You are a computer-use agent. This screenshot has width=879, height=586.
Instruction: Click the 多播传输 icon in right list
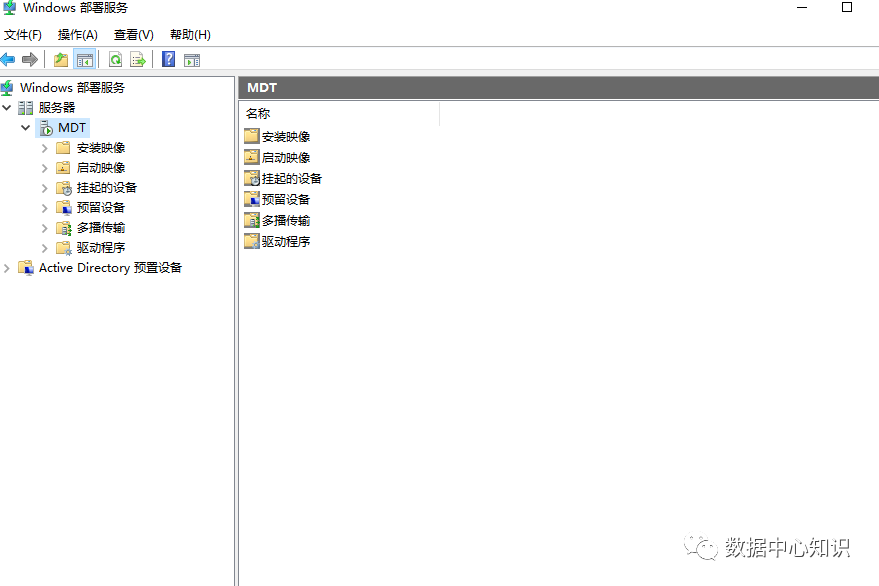point(252,220)
